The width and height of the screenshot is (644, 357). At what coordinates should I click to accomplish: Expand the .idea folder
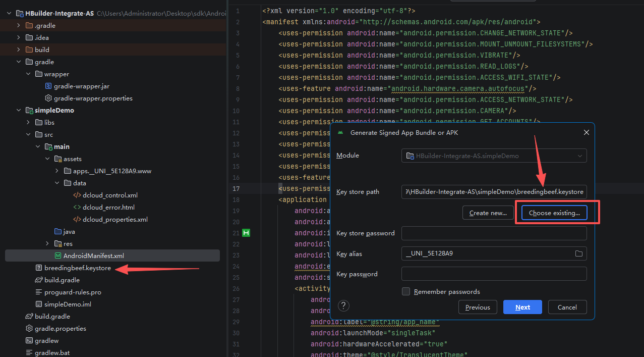tap(19, 37)
